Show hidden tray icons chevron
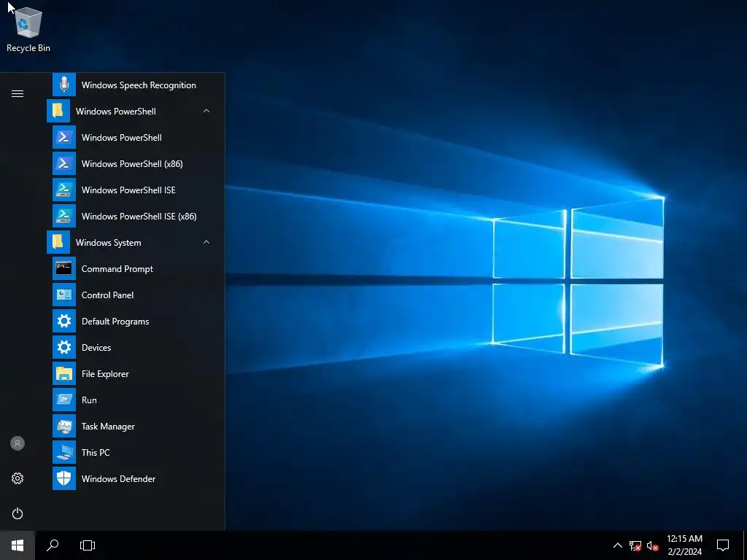This screenshot has height=560, width=747. coord(617,545)
